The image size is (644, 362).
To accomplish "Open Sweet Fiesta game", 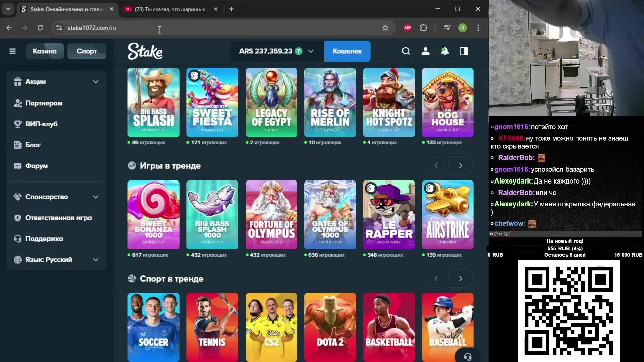I will (212, 103).
